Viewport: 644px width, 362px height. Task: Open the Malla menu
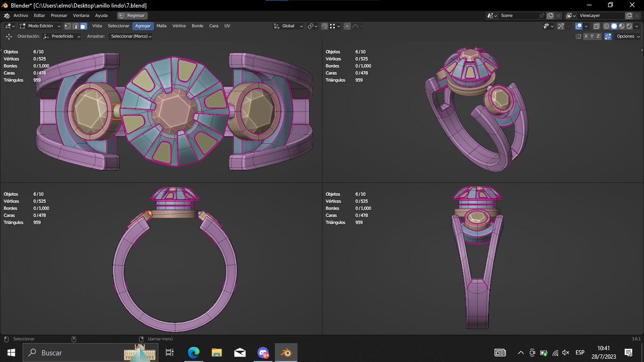click(162, 26)
